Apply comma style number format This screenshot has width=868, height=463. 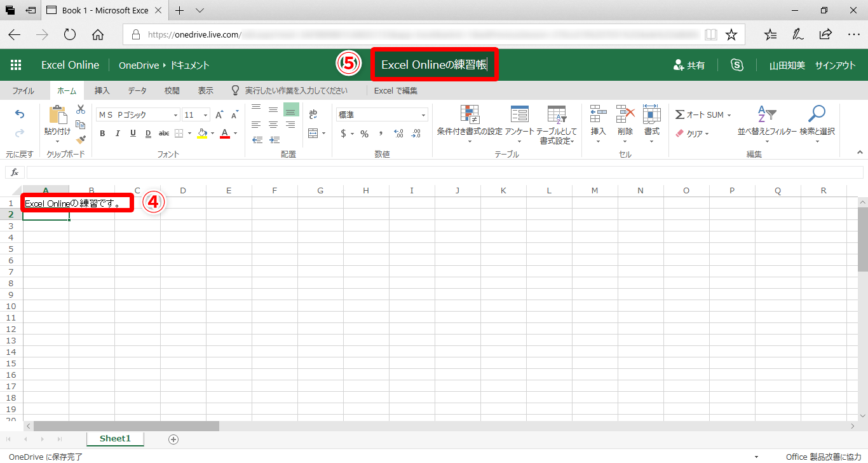pyautogui.click(x=381, y=134)
